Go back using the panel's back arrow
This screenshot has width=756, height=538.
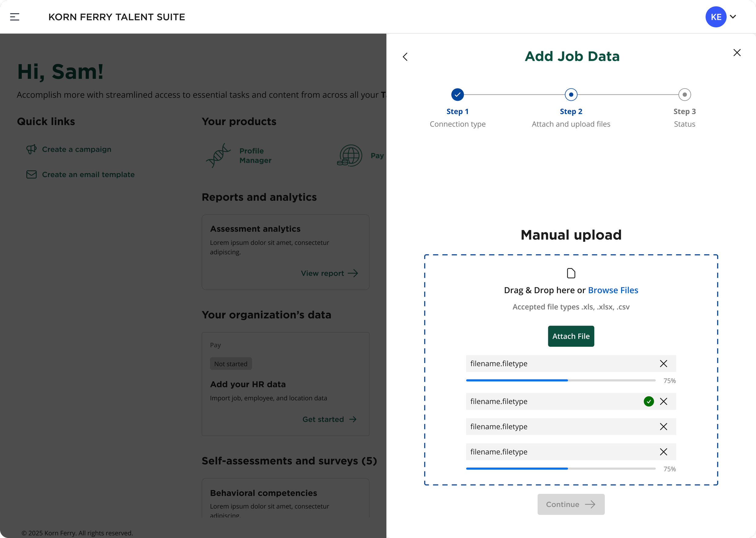pos(406,57)
